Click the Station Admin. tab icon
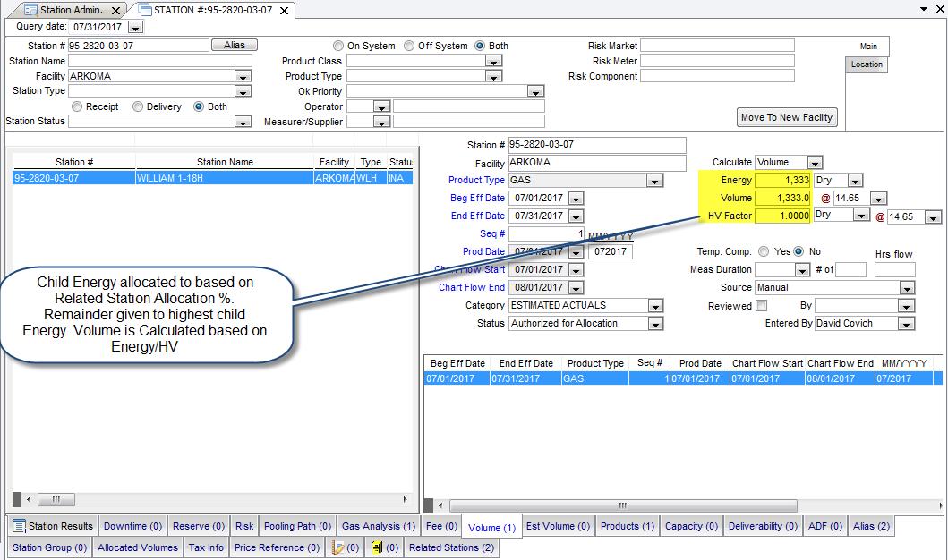Viewport: 948px width, 560px height. 30,11
